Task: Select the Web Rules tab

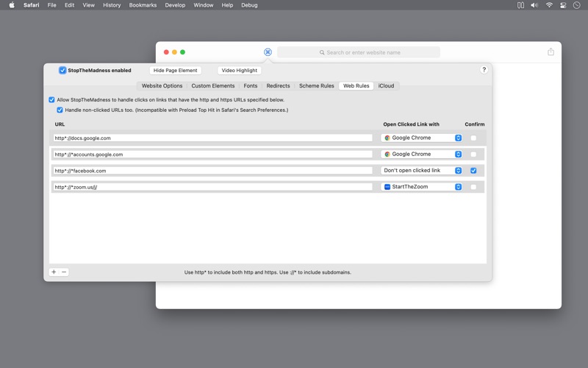Action: pyautogui.click(x=356, y=85)
